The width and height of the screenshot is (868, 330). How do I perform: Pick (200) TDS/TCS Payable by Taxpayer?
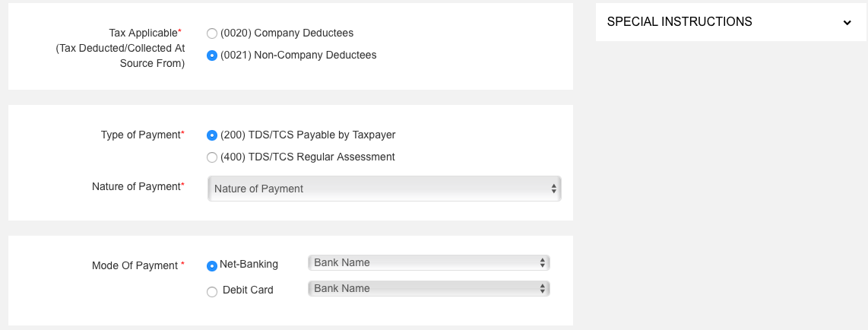(x=212, y=135)
